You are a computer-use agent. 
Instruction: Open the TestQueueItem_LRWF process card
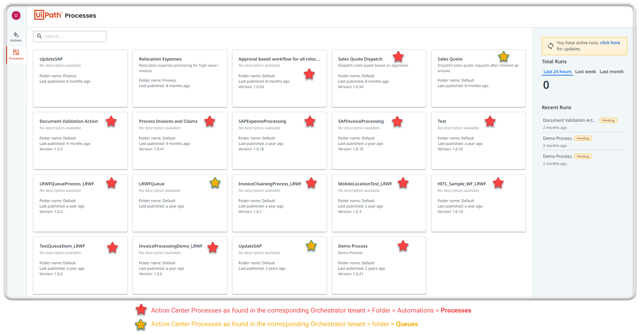coord(80,266)
